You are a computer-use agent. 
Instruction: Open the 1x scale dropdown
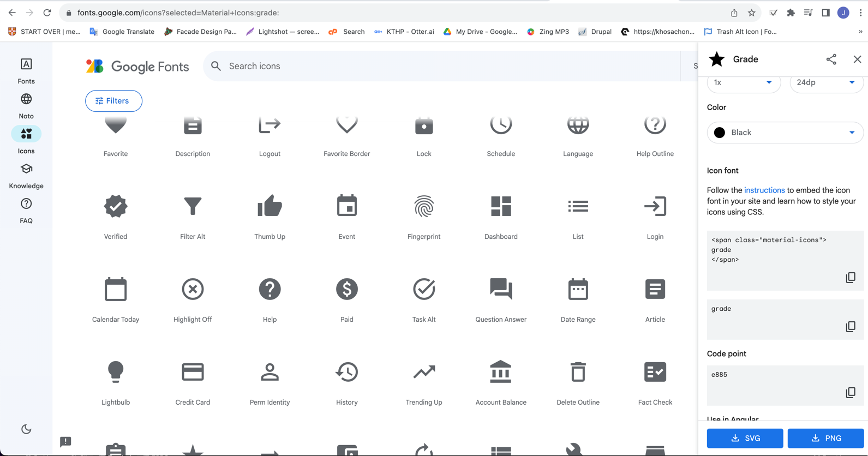click(743, 83)
